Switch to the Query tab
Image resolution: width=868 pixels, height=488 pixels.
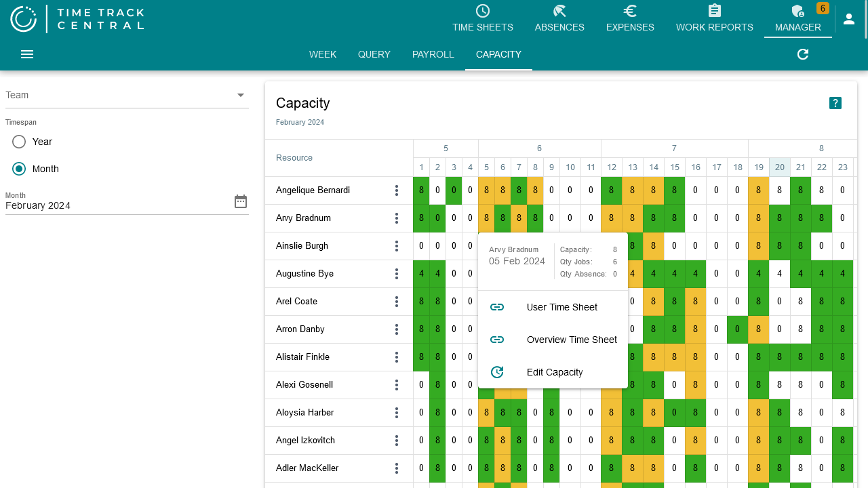374,54
